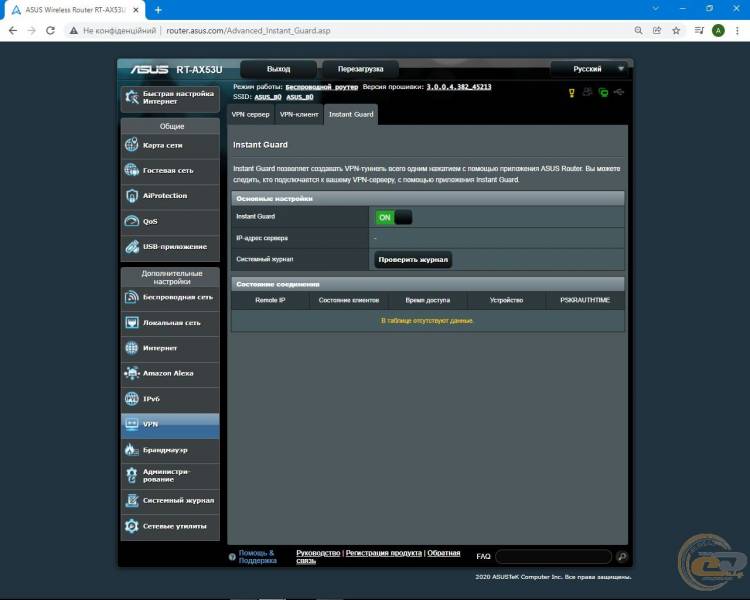Select the ASUS Wireless Router browser tab
This screenshot has width=750, height=600.
pyautogui.click(x=75, y=10)
